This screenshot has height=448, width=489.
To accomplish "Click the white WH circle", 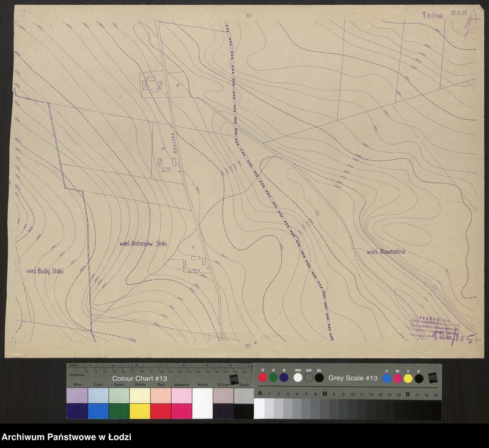I will (298, 378).
